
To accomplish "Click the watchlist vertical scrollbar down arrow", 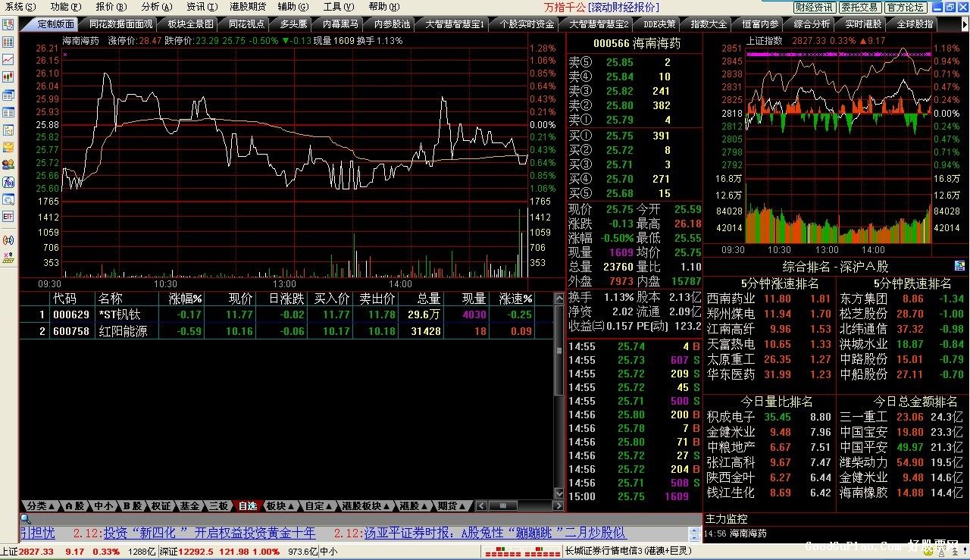I will 559,493.
